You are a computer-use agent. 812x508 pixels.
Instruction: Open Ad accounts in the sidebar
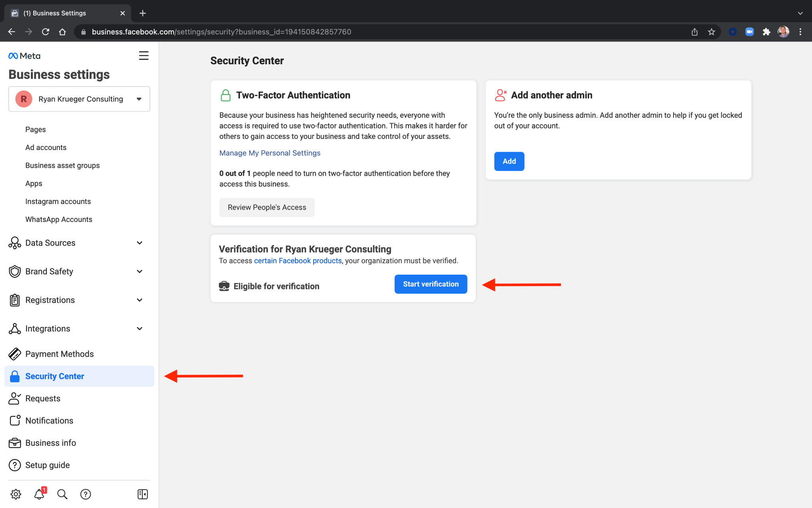(46, 147)
